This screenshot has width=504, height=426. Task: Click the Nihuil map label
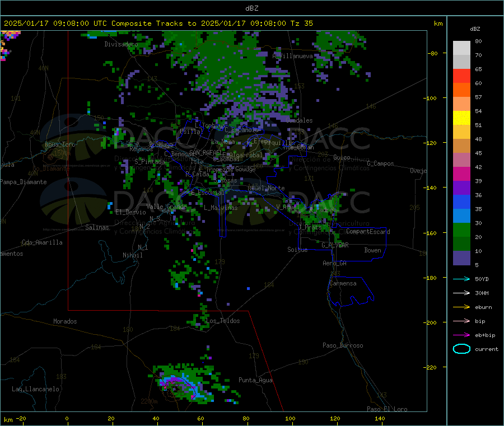(x=132, y=255)
